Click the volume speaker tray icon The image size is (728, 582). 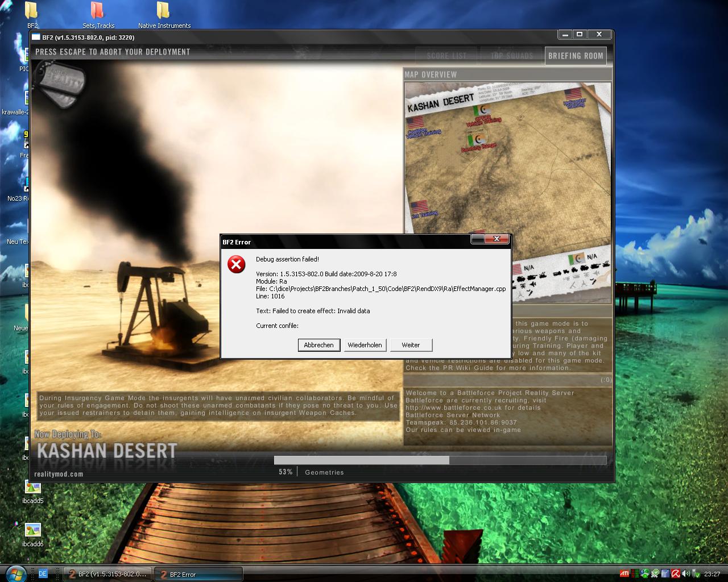pyautogui.click(x=686, y=574)
